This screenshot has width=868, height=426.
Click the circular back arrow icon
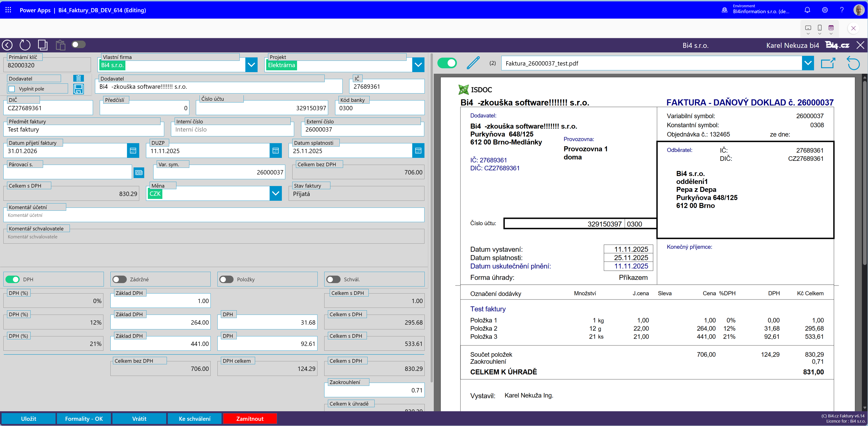tap(7, 45)
